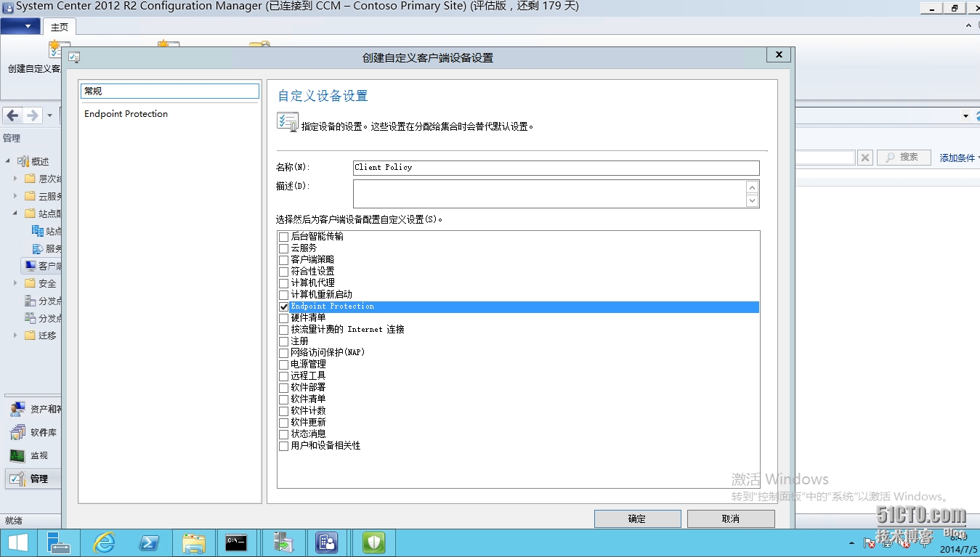980x557 pixels.
Task: Open the 添加条件 dropdown
Action: (x=959, y=158)
